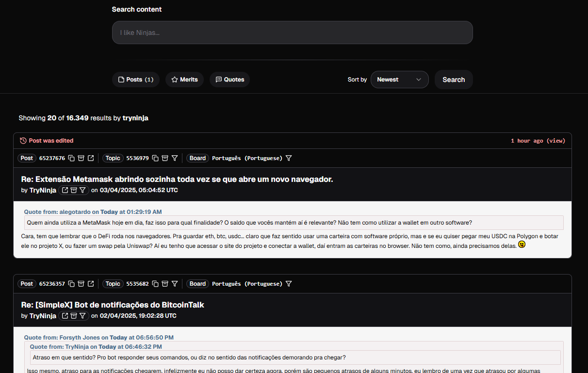Open post 65236357 in external link
Viewport: 588px width, 373px height.
coord(91,284)
